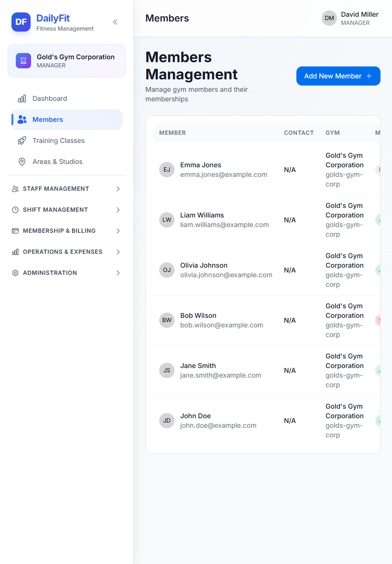Viewport: 392px width, 564px height.
Task: Expand the Shift Management section
Action: pos(66,210)
